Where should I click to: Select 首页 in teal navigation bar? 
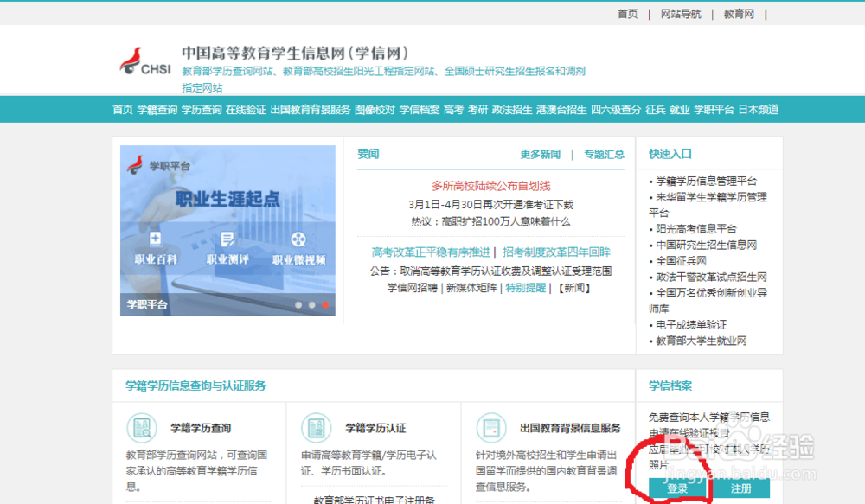point(123,110)
